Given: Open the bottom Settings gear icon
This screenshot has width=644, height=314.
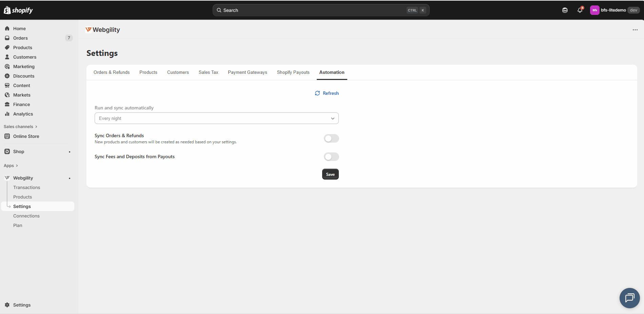Looking at the screenshot, I should (7, 305).
